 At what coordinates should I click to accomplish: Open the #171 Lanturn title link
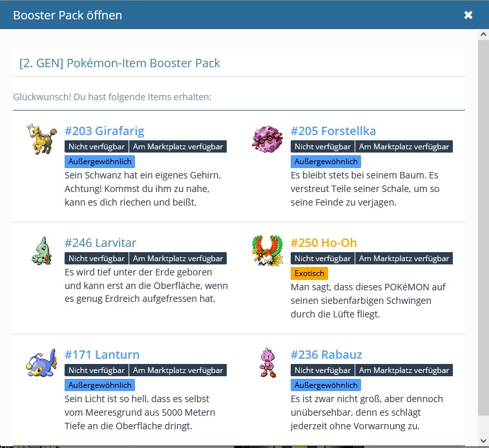[x=102, y=355]
